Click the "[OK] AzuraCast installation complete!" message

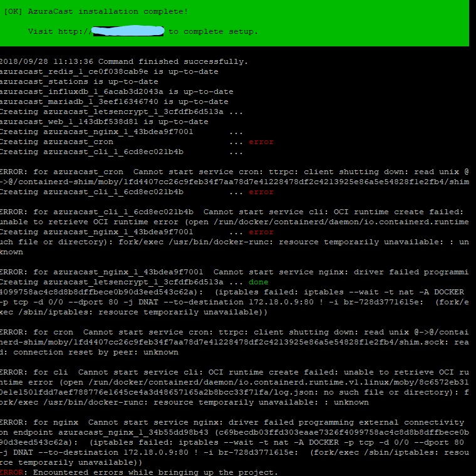[96, 11]
